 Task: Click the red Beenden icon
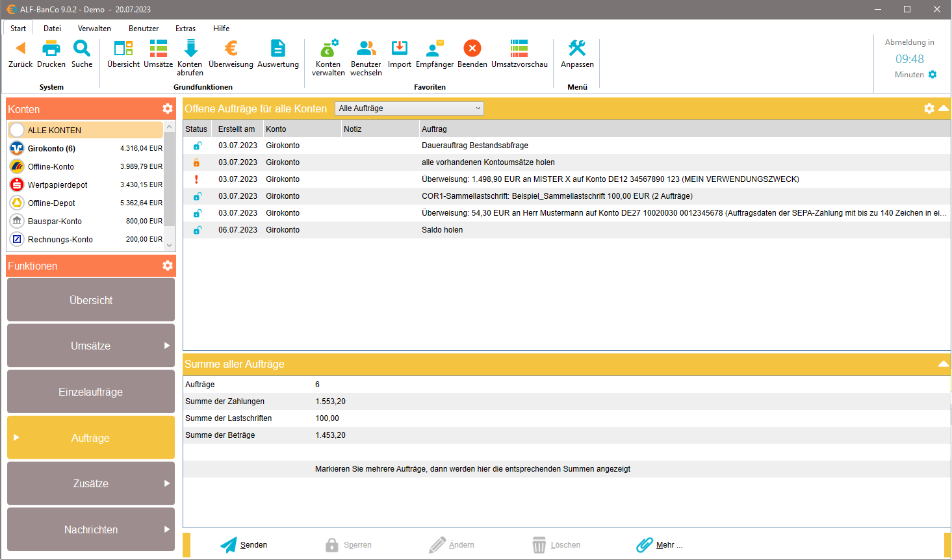(472, 48)
